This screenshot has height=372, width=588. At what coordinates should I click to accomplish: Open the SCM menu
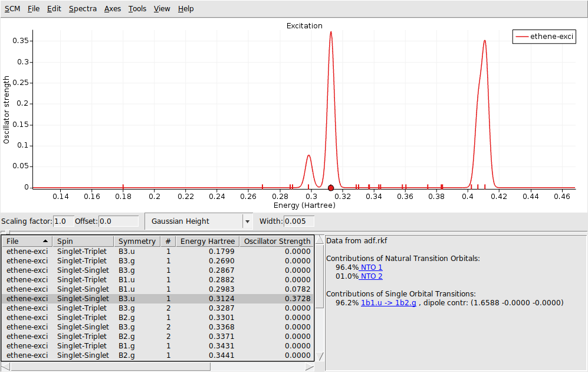click(12, 8)
